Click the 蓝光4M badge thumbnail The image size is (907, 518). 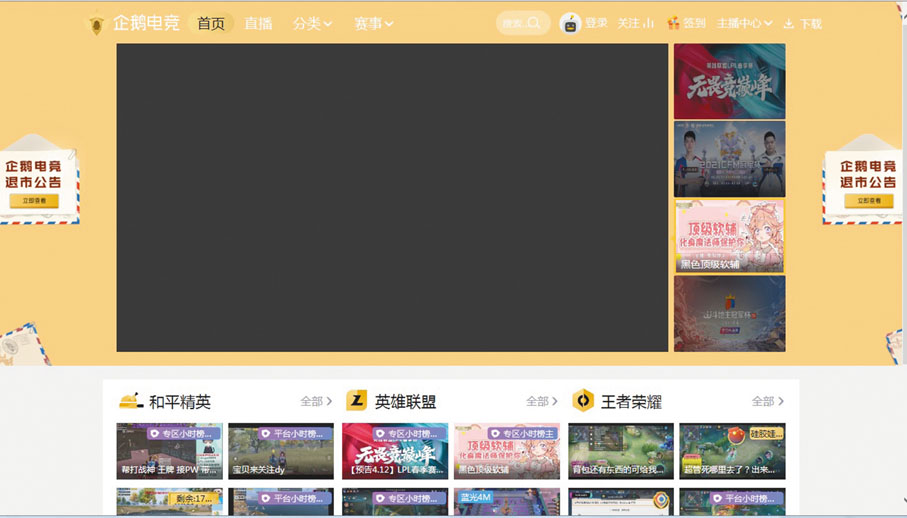coord(507,501)
